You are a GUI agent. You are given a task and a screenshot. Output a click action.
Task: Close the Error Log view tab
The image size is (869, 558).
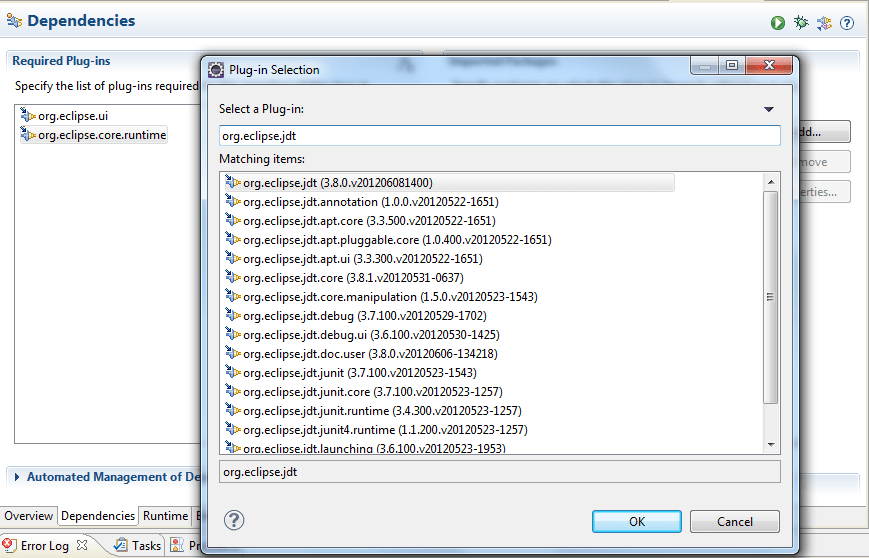(x=82, y=545)
